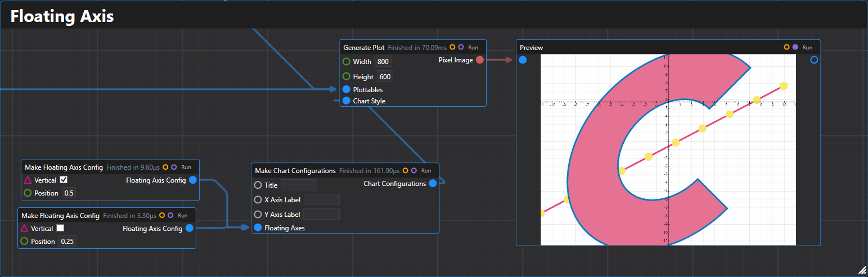Run the Make Chart Configurations node
The image size is (868, 277).
pyautogui.click(x=426, y=171)
